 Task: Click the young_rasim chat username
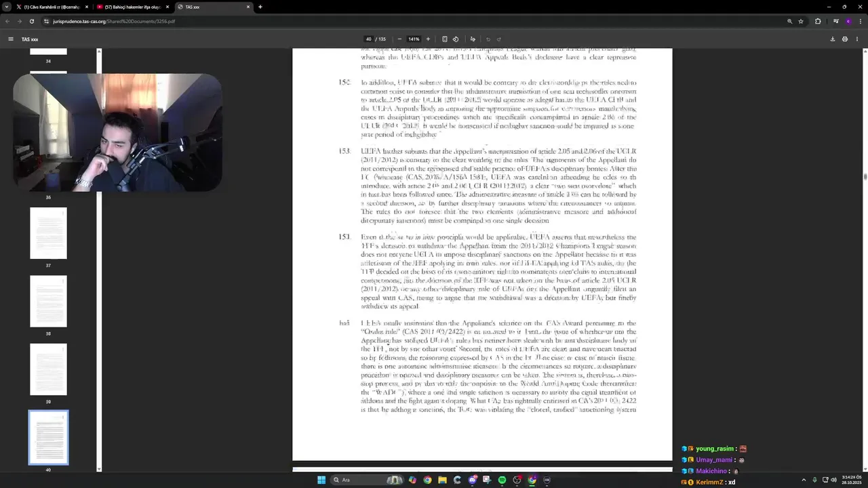point(715,449)
